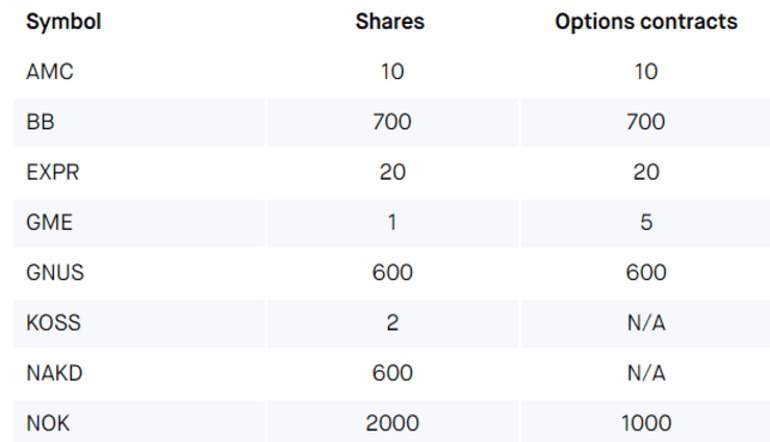Click NOK options contracts value 1000
The image size is (770, 442).
[x=646, y=423]
